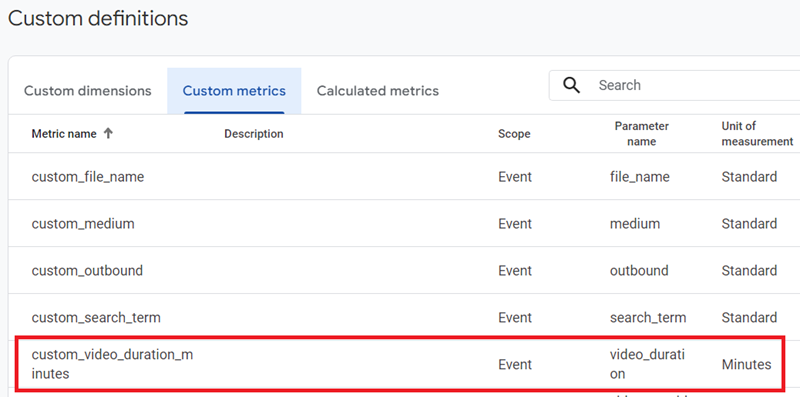Click the search magnifier icon
This screenshot has height=397, width=800.
click(x=572, y=85)
